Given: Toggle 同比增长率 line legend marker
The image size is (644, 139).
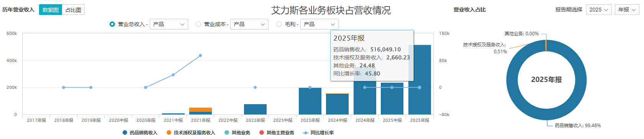Looking at the screenshot, I should pyautogui.click(x=305, y=133).
